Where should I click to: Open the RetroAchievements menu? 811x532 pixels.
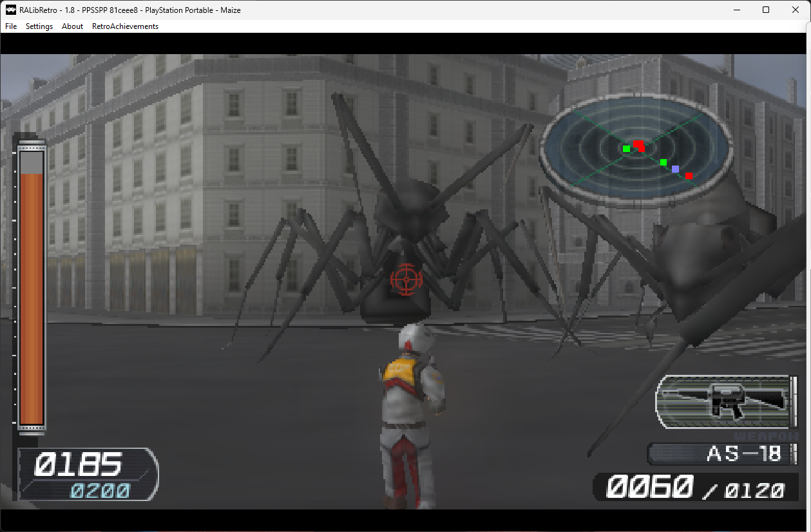125,26
